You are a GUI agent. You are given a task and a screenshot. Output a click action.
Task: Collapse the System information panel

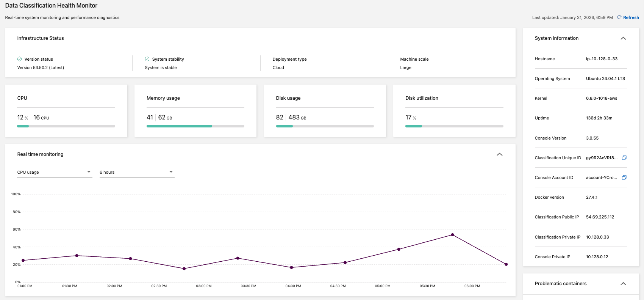point(623,38)
